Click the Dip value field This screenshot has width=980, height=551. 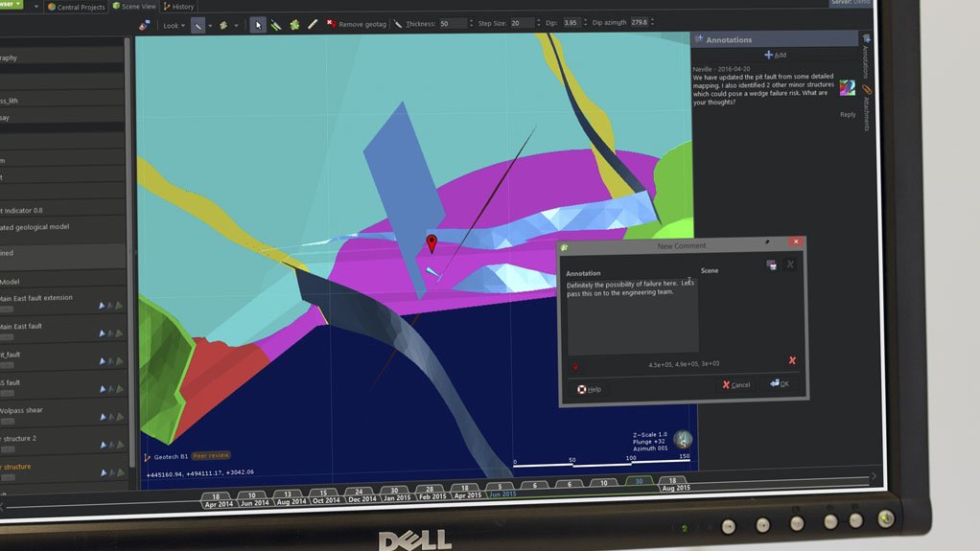click(571, 22)
